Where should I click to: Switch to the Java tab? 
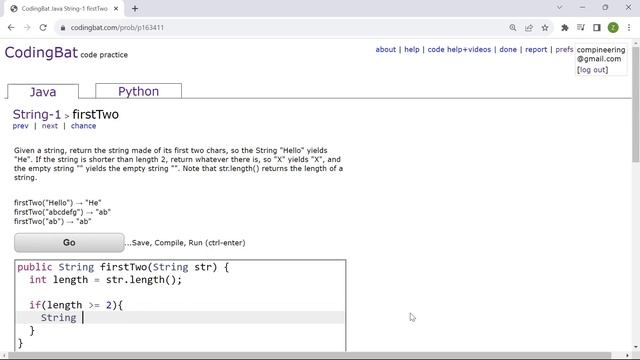tap(43, 91)
